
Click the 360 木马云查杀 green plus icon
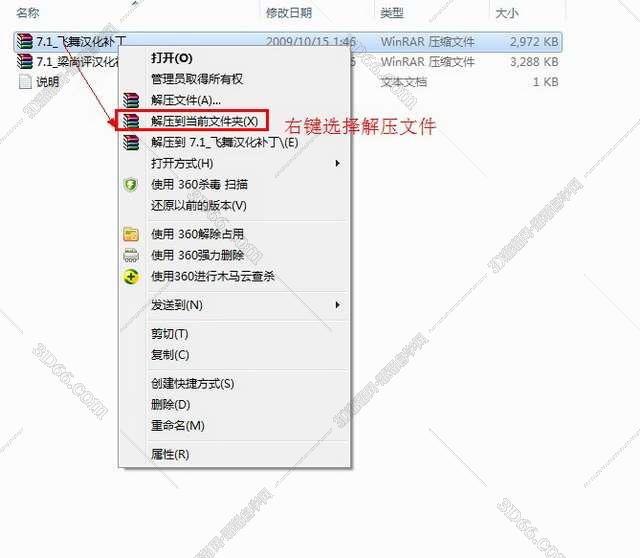(131, 277)
